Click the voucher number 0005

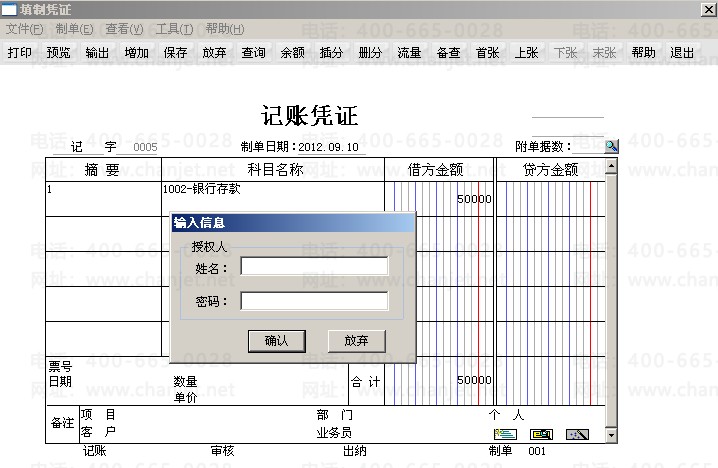[145, 147]
